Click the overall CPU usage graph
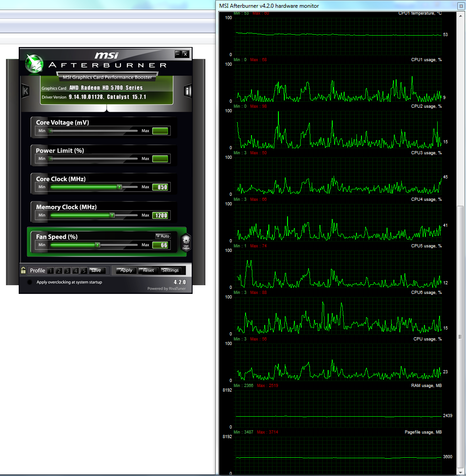Viewport: 466px width, 476px height. pos(338,362)
